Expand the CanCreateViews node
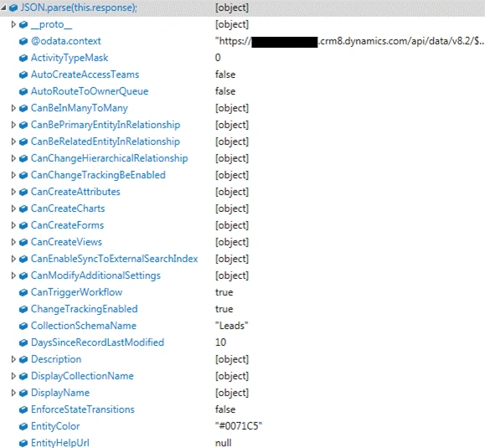This screenshot has width=485, height=448. pos(13,242)
